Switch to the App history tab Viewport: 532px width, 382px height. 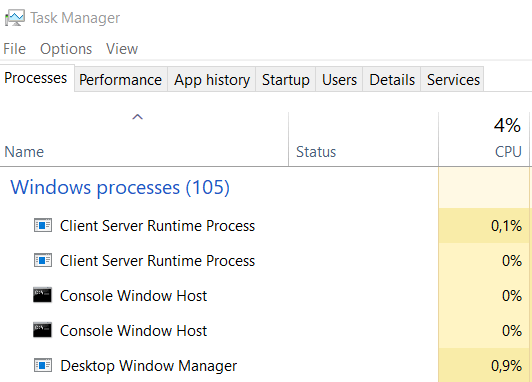212,79
